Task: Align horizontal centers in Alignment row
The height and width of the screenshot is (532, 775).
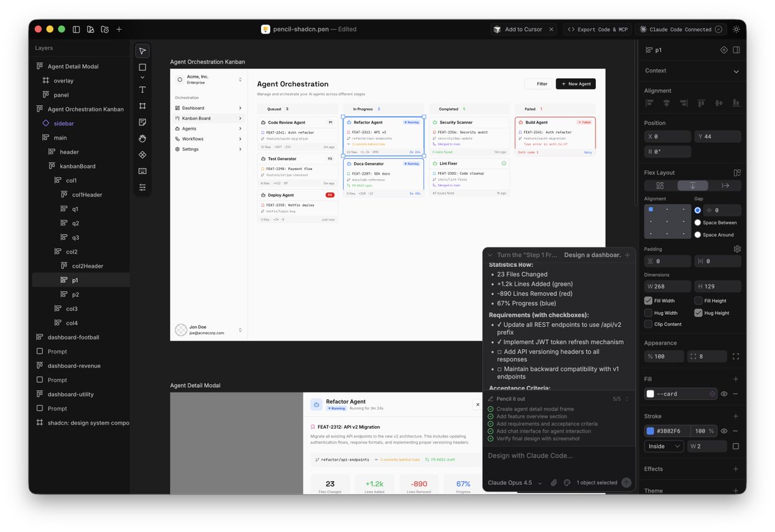Action: tap(667, 103)
